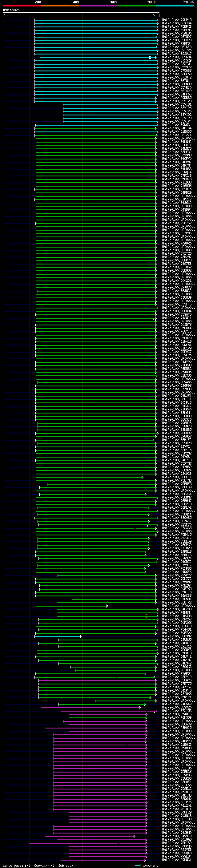The width and height of the screenshot is (197, 868).
Task: Select label UniRef100_Q7PXJ8
Action: (177, 176)
